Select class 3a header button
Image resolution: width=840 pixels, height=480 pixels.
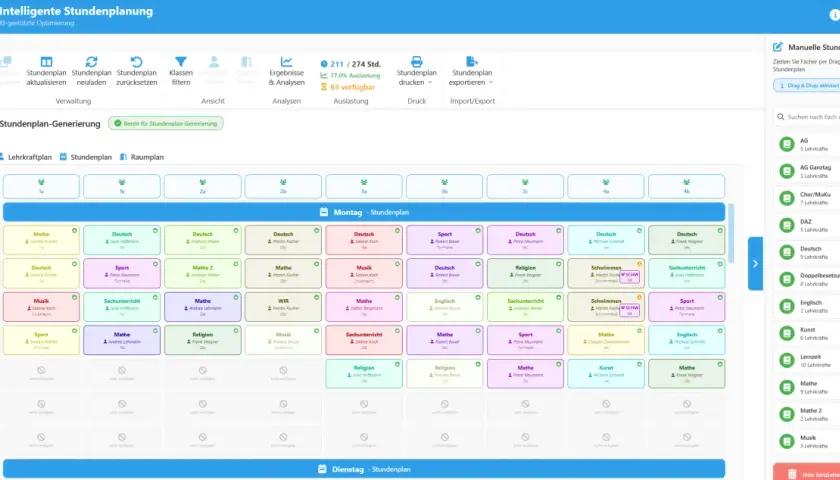click(364, 186)
